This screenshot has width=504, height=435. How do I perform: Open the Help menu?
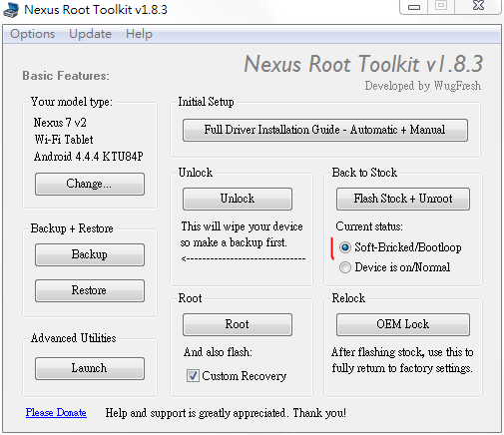click(139, 34)
